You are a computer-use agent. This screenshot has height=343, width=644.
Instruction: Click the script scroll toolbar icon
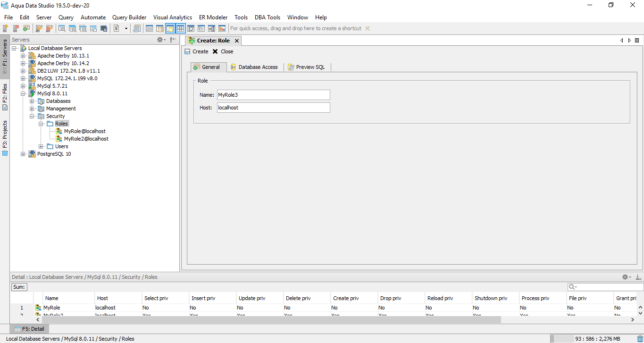pyautogui.click(x=137, y=28)
